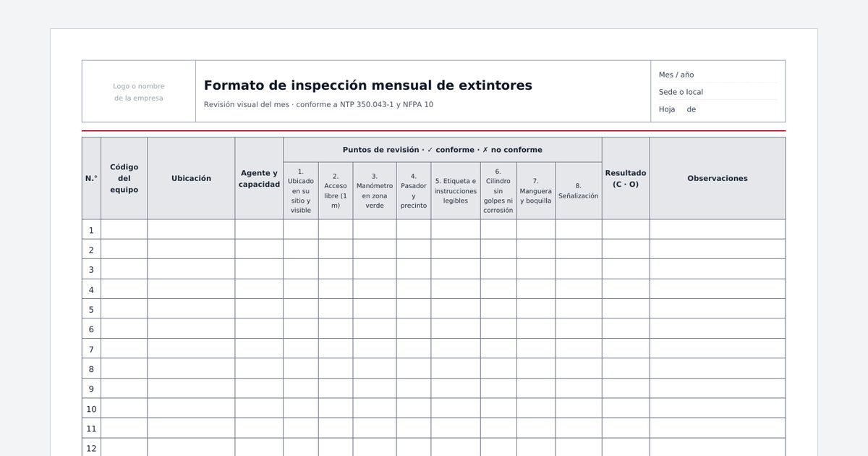Click row number 2
Image resolution: width=868 pixels, height=456 pixels.
[91, 250]
